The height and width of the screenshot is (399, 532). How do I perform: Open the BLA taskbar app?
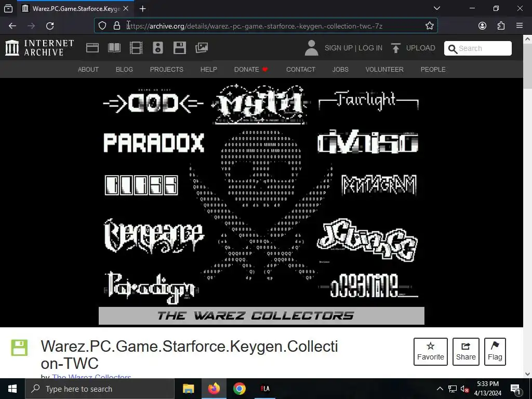(x=265, y=389)
